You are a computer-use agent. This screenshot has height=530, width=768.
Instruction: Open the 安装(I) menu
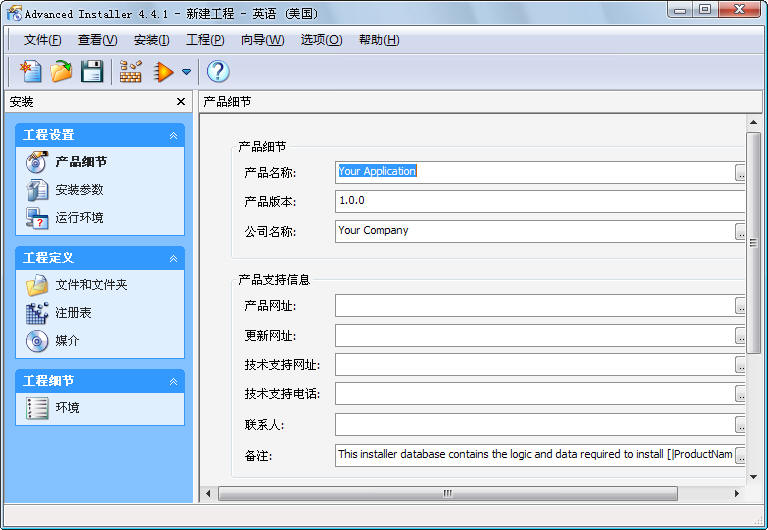[152, 40]
